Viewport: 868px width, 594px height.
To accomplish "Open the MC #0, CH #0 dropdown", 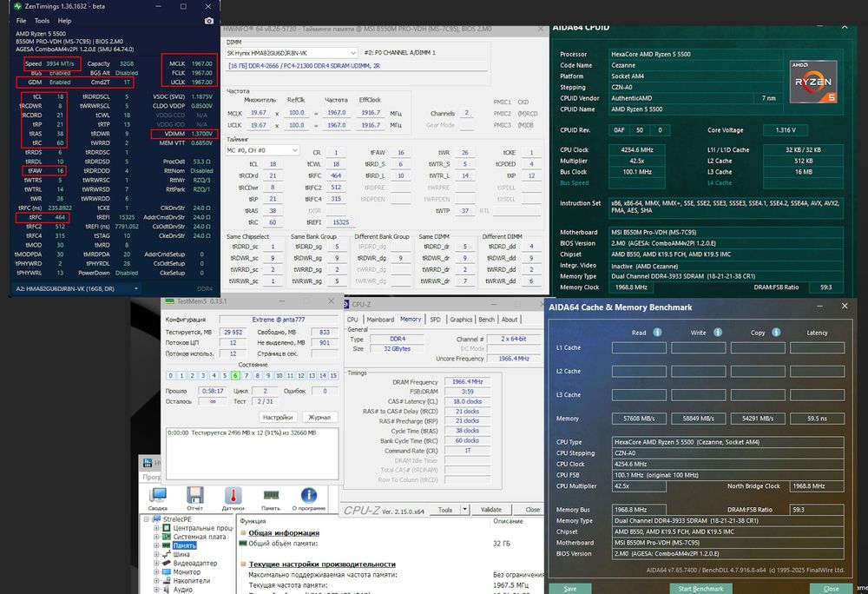I will point(262,150).
